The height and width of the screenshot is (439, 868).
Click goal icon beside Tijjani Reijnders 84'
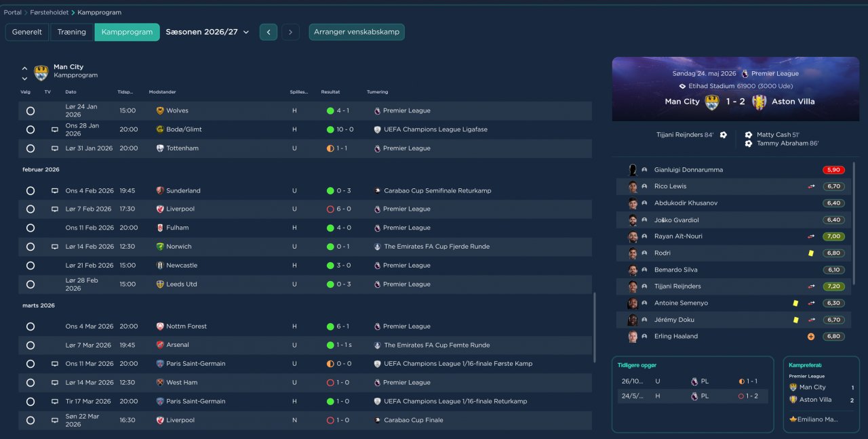tap(724, 135)
